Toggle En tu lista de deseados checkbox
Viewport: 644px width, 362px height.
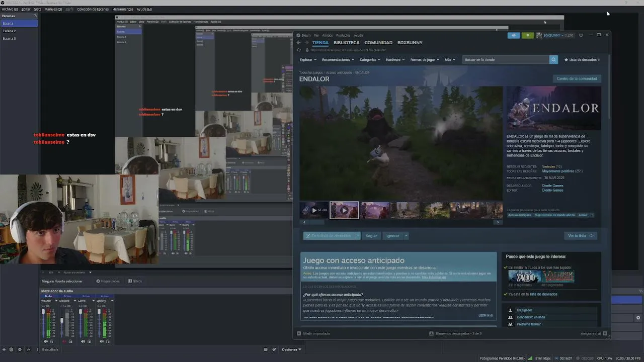coord(330,236)
